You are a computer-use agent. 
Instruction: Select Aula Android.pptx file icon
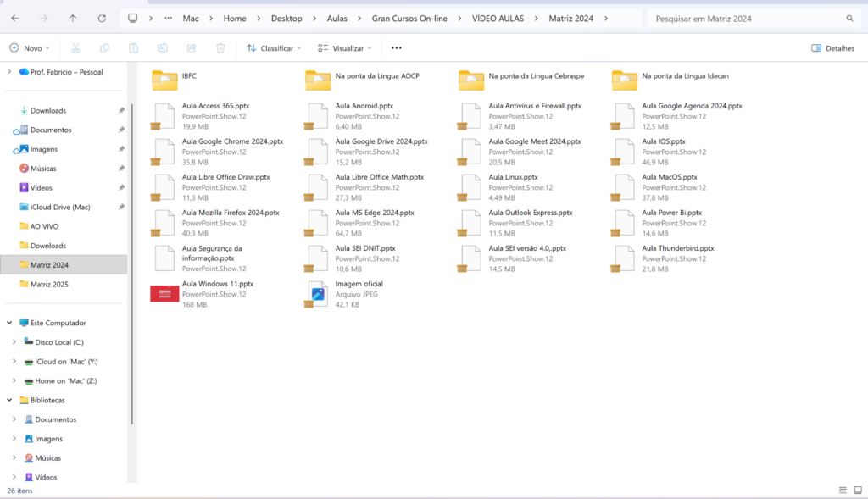click(317, 116)
